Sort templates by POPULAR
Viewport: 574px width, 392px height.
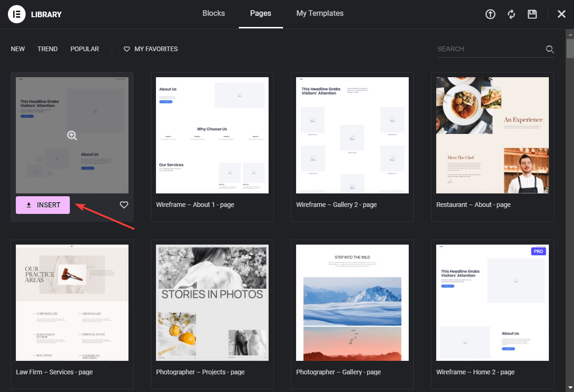click(85, 49)
